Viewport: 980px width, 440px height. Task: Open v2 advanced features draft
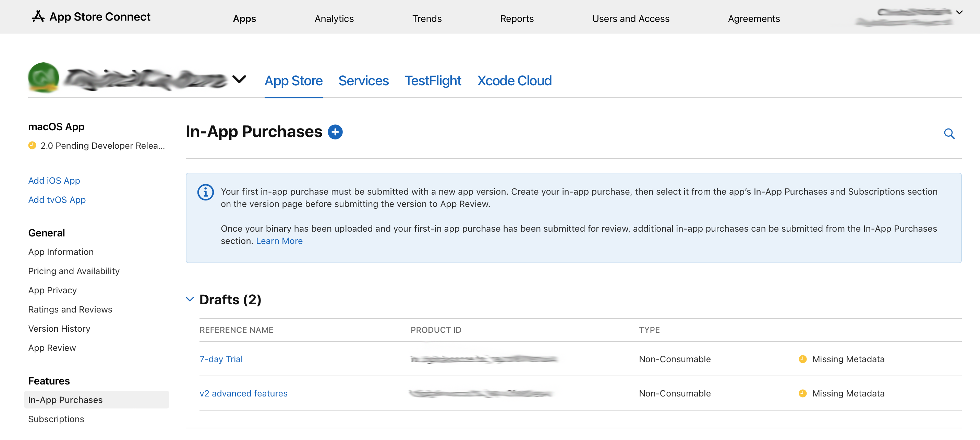pos(243,393)
